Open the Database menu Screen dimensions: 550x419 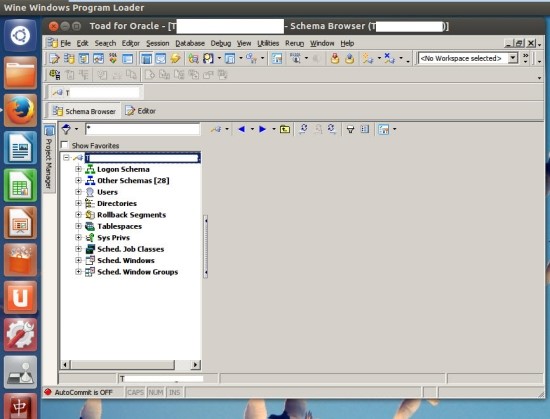pos(190,43)
